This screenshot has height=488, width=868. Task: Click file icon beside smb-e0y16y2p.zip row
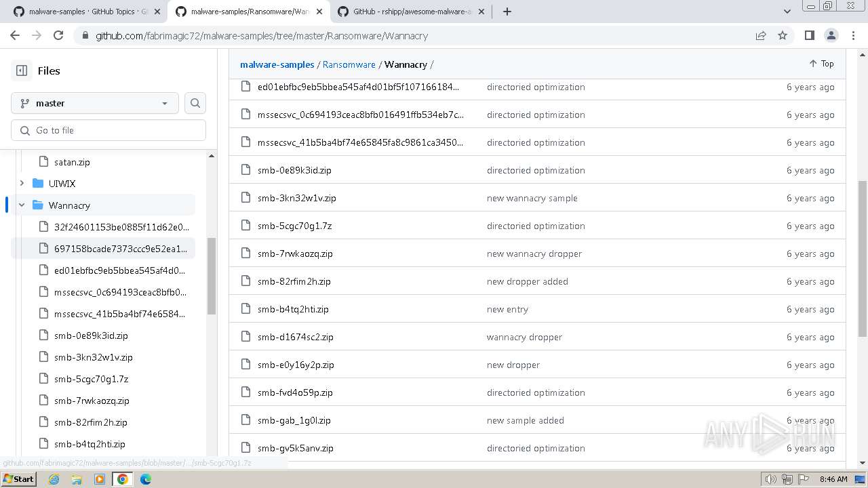246,365
